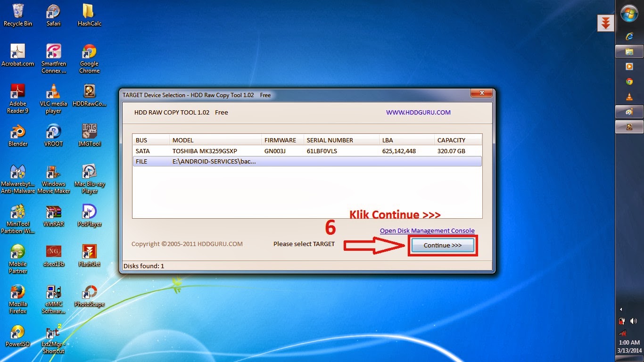Image resolution: width=644 pixels, height=362 pixels.
Task: Select the eMMC Software desktop icon
Action: coord(53,299)
